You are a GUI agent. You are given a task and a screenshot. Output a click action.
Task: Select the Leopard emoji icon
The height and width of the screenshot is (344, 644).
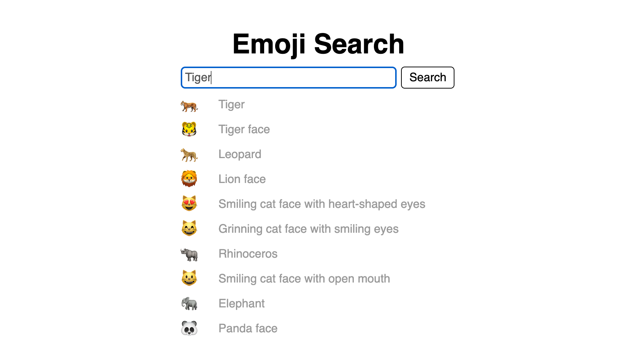click(x=190, y=154)
